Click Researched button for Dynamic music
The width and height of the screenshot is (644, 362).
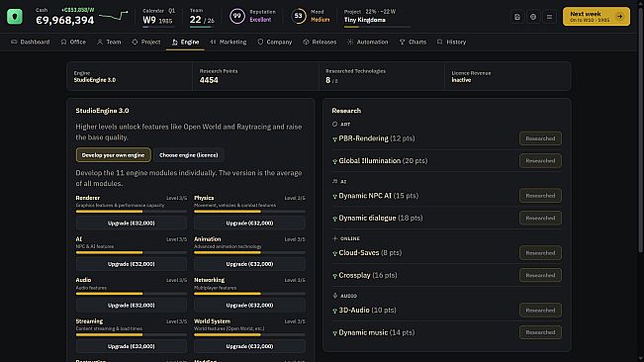pyautogui.click(x=540, y=332)
